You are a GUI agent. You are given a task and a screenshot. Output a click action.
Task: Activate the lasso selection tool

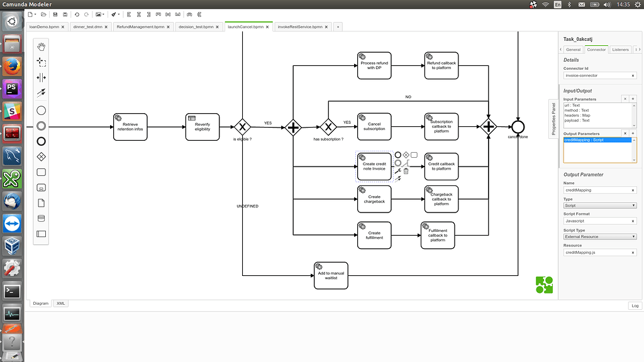[41, 62]
